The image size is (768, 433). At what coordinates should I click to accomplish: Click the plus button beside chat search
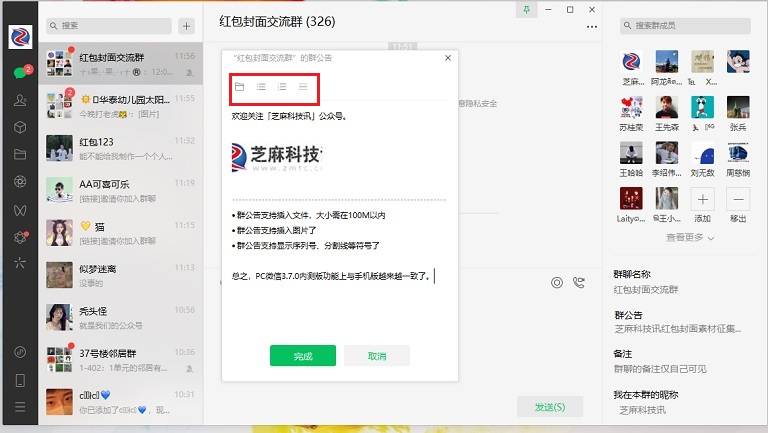(x=186, y=26)
